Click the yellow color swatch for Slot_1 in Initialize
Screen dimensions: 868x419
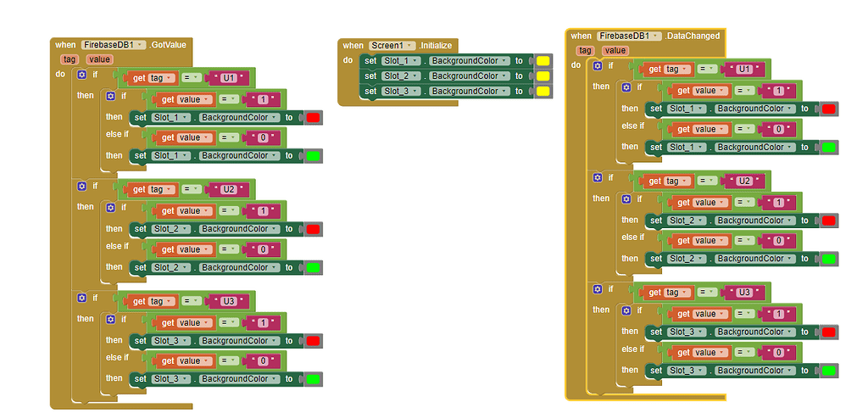[x=542, y=60]
